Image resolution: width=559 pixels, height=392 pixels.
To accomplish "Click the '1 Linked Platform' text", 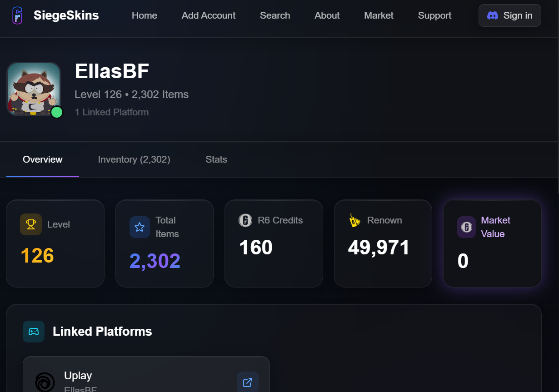I will pyautogui.click(x=112, y=112).
